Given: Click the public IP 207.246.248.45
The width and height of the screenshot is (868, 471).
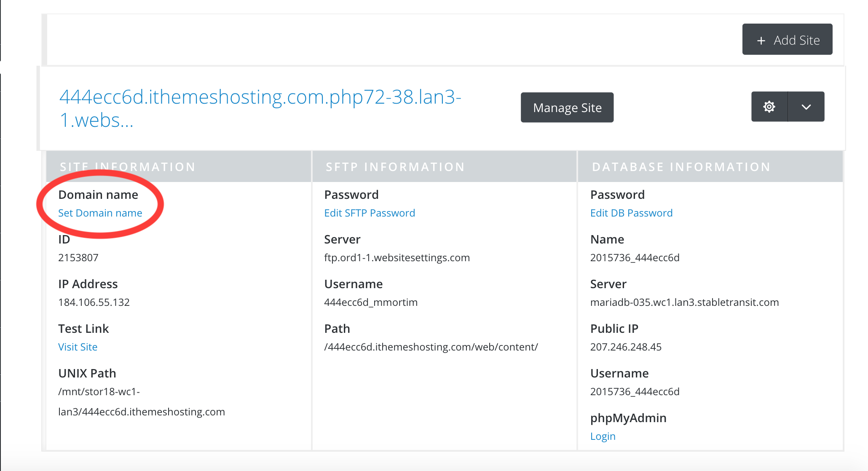Looking at the screenshot, I should (626, 347).
